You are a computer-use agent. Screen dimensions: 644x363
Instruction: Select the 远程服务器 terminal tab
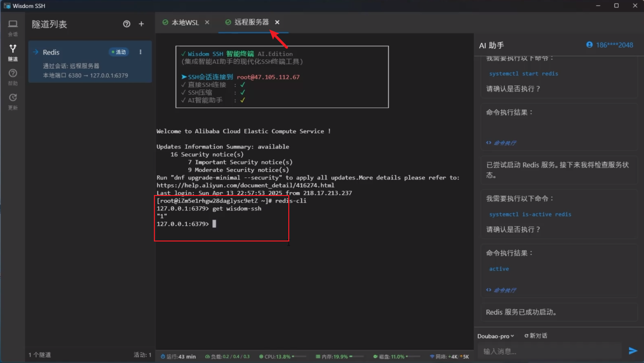[x=252, y=22]
